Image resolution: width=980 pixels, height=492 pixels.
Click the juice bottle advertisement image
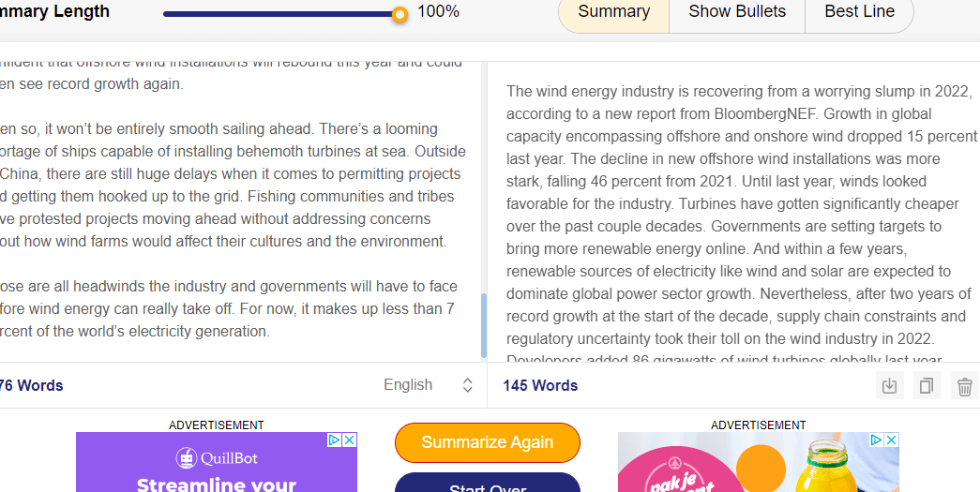click(x=758, y=464)
